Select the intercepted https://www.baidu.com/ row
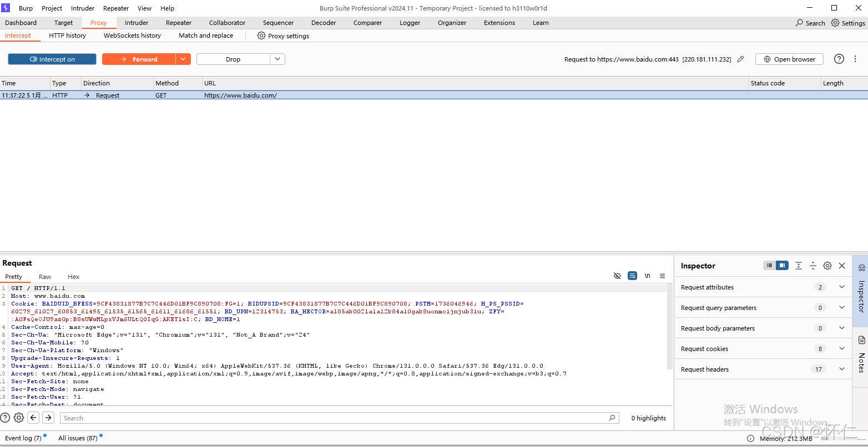This screenshot has height=447, width=868. pyautogui.click(x=434, y=95)
